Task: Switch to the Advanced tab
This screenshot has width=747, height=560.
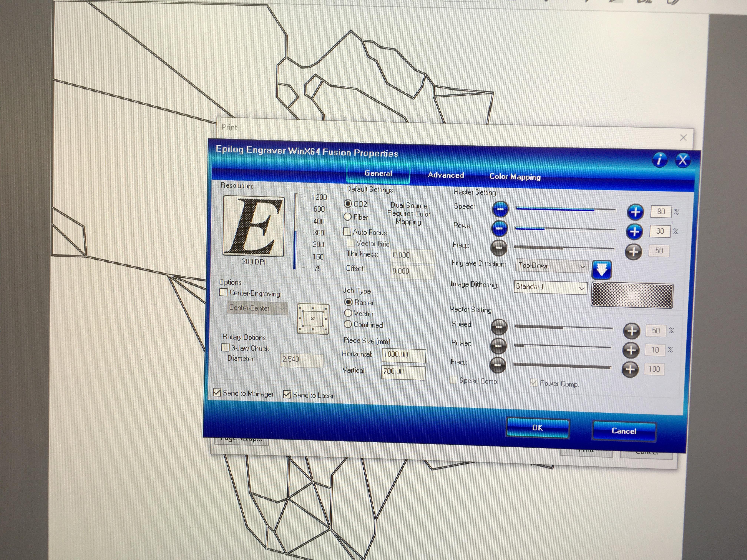Action: tap(446, 175)
